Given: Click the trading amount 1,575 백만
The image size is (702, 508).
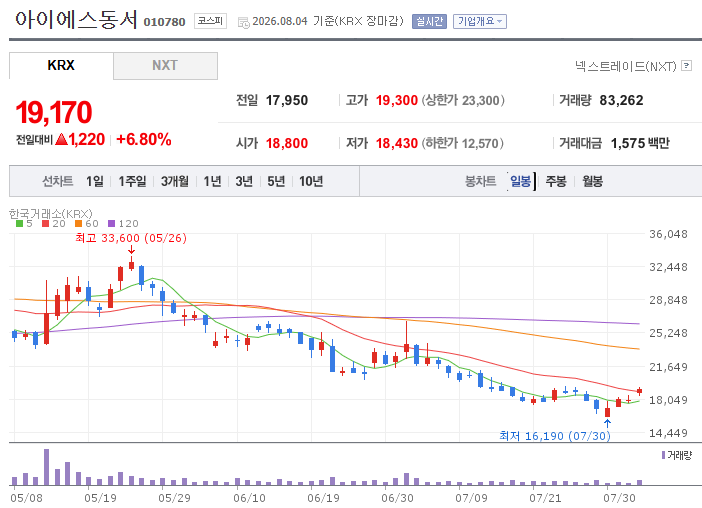Looking at the screenshot, I should [640, 143].
